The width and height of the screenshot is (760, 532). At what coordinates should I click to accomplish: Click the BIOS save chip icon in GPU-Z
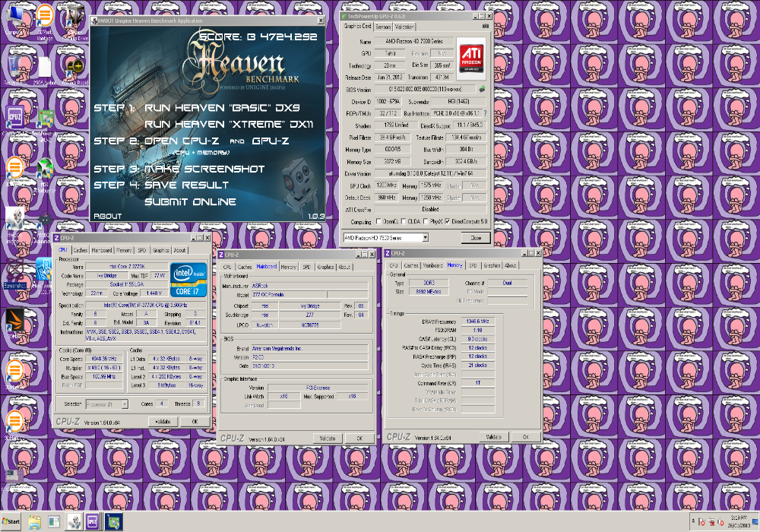[x=482, y=89]
